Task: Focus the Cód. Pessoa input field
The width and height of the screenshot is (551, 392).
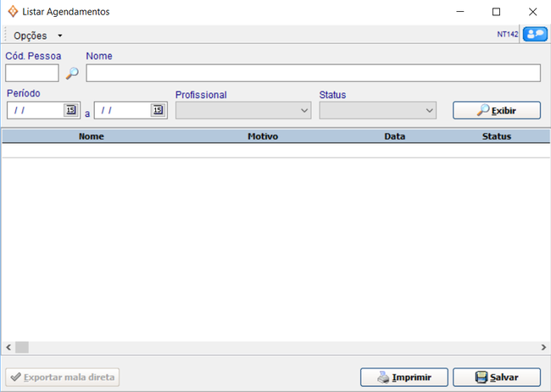Action: tap(32, 74)
